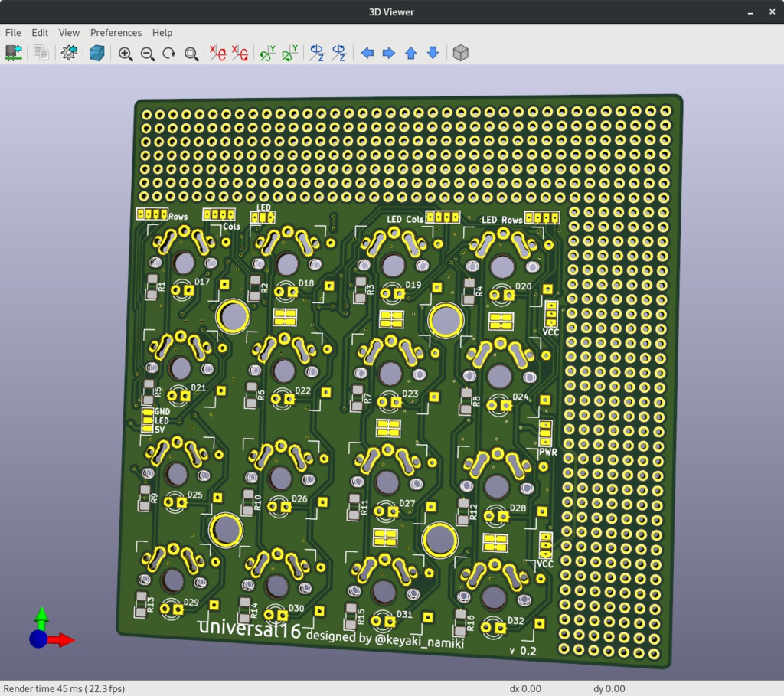Click the move board down blue arrow
Screen dimensions: 784x696
[x=432, y=54]
